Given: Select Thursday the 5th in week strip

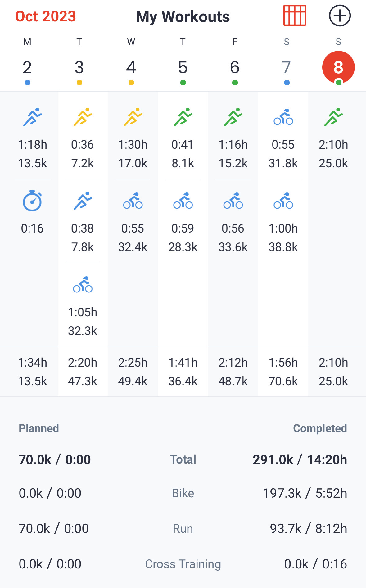Looking at the screenshot, I should click(183, 68).
